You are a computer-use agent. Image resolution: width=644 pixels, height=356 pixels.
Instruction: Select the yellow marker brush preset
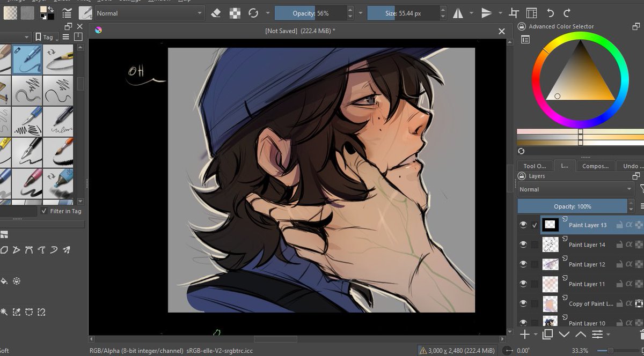5,152
